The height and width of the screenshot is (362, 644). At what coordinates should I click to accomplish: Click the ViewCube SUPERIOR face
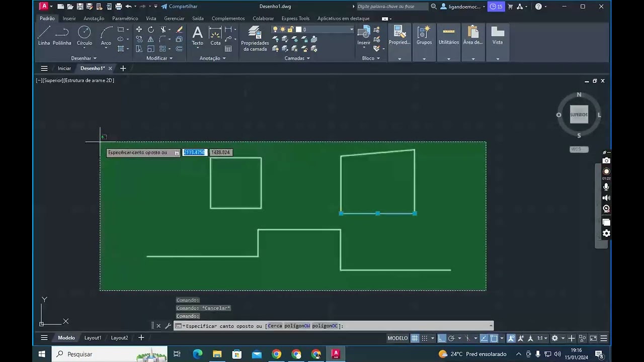(579, 115)
